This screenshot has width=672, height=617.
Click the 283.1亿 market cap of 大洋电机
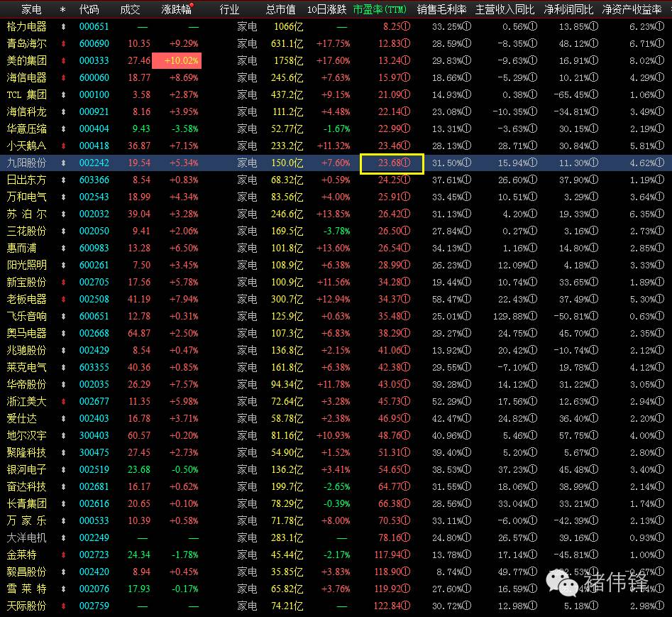[x=287, y=537]
